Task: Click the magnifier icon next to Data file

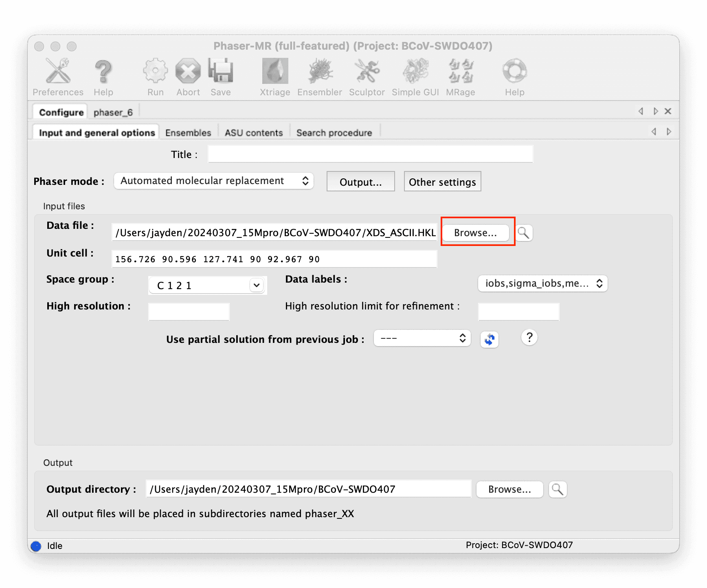Action: (524, 233)
